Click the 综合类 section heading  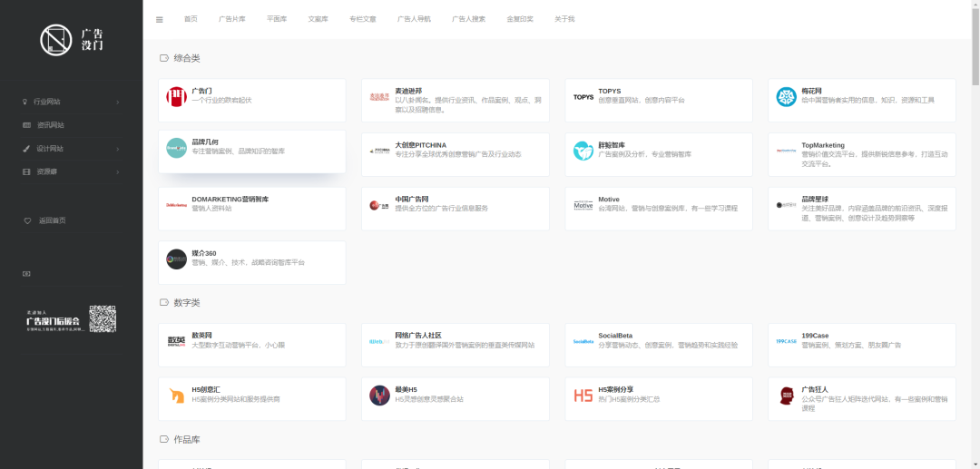click(x=187, y=58)
